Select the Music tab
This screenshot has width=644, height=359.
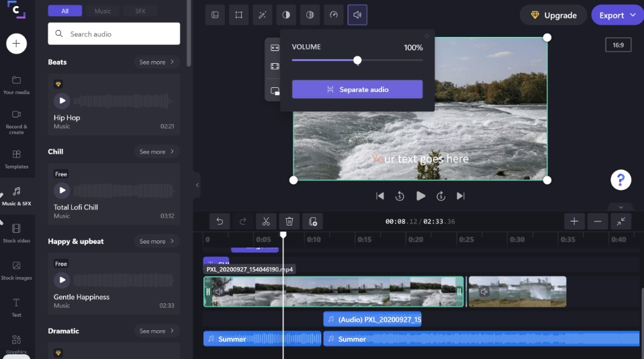103,11
